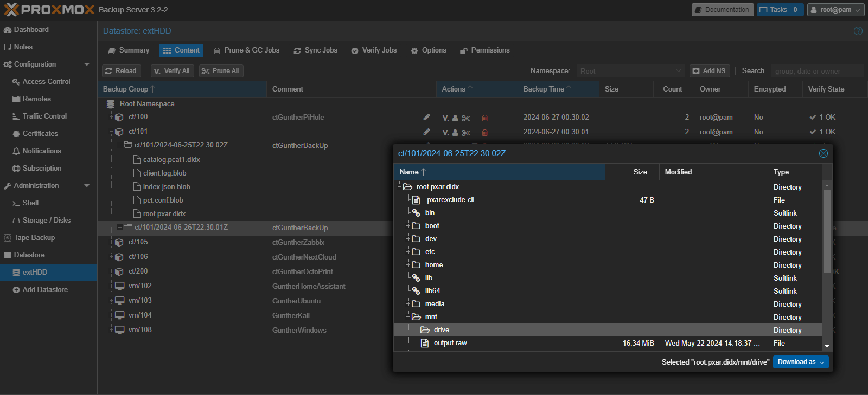Click the verify icon for ct/100
The height and width of the screenshot is (395, 868).
pyautogui.click(x=445, y=118)
